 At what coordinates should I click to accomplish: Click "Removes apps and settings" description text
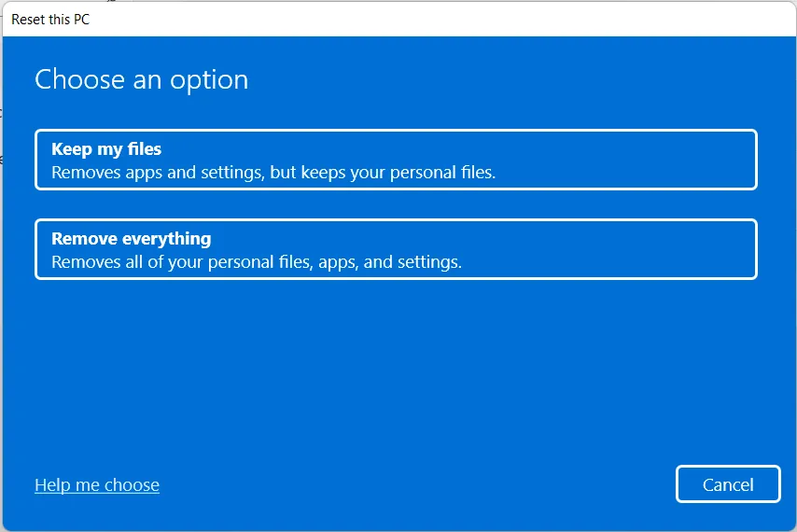click(154, 173)
